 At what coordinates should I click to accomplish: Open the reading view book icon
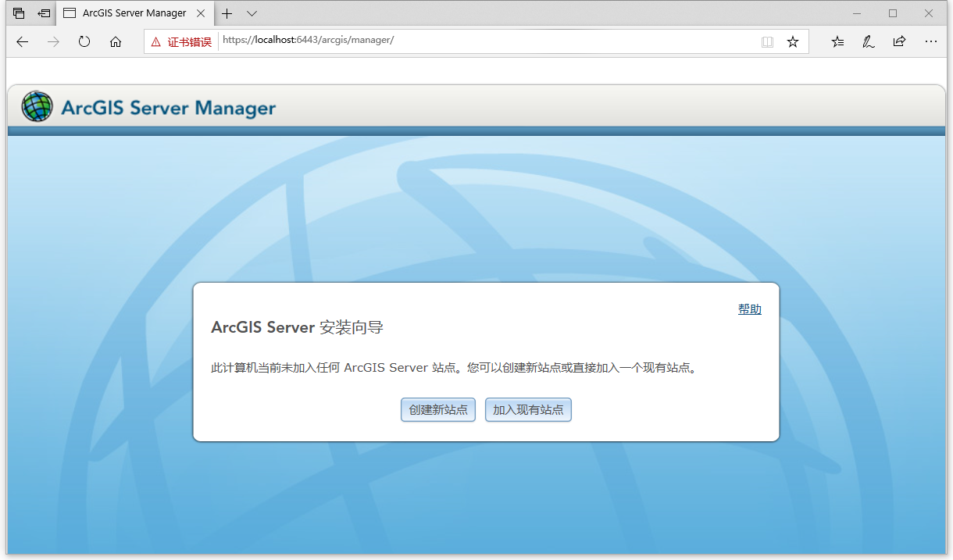click(x=768, y=42)
